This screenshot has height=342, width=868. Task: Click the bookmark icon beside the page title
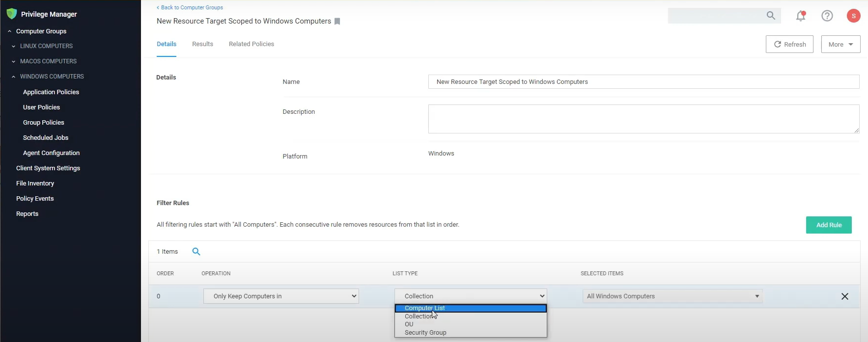click(337, 21)
